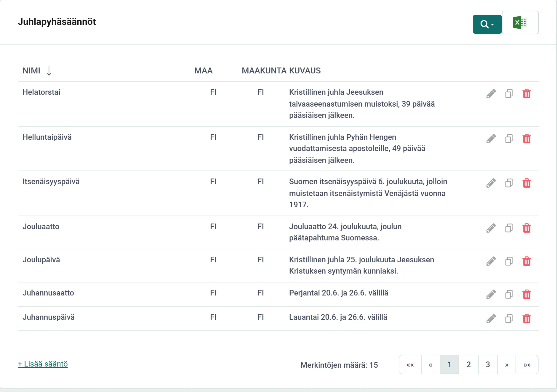Open page 3 of the list
Image resolution: width=557 pixels, height=392 pixels.
(488, 364)
